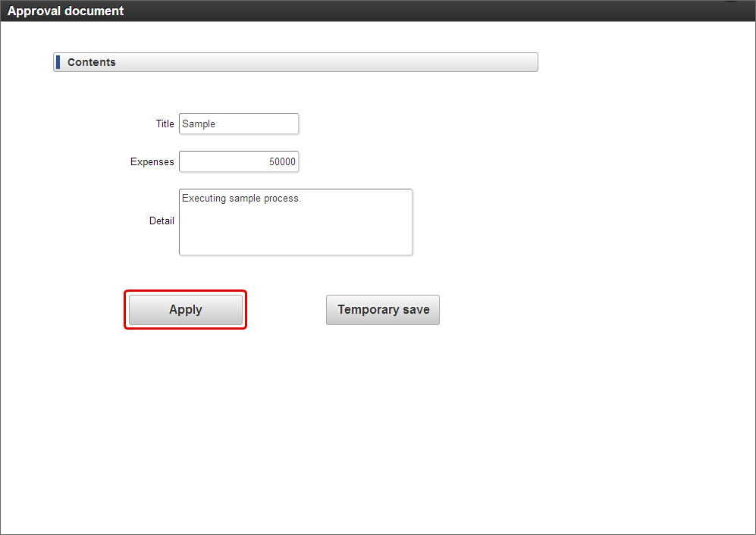Click the Apply button
The width and height of the screenshot is (756, 535).
tap(186, 310)
